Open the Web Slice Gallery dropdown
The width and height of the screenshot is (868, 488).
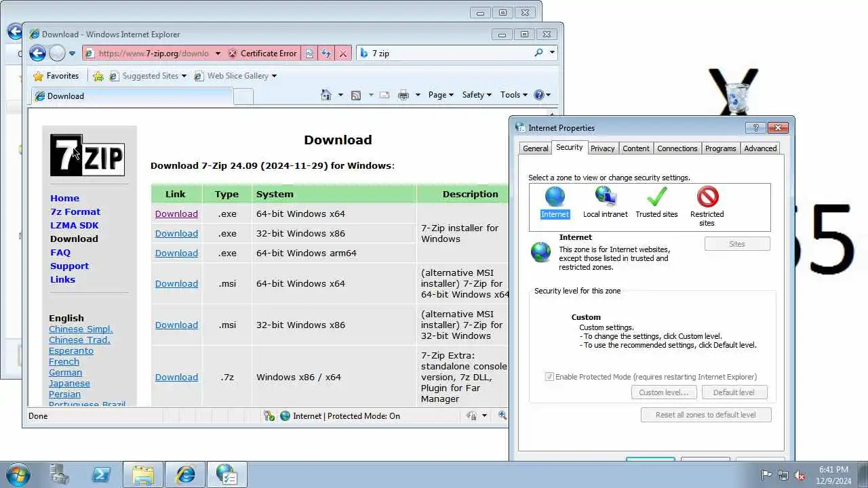pos(235,76)
